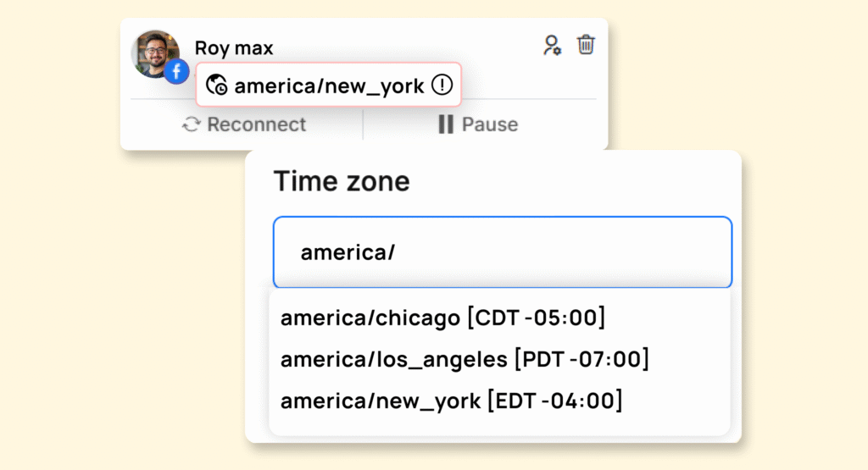This screenshot has height=470, width=868.
Task: Open account settings icon beside Roy max
Action: tap(553, 45)
